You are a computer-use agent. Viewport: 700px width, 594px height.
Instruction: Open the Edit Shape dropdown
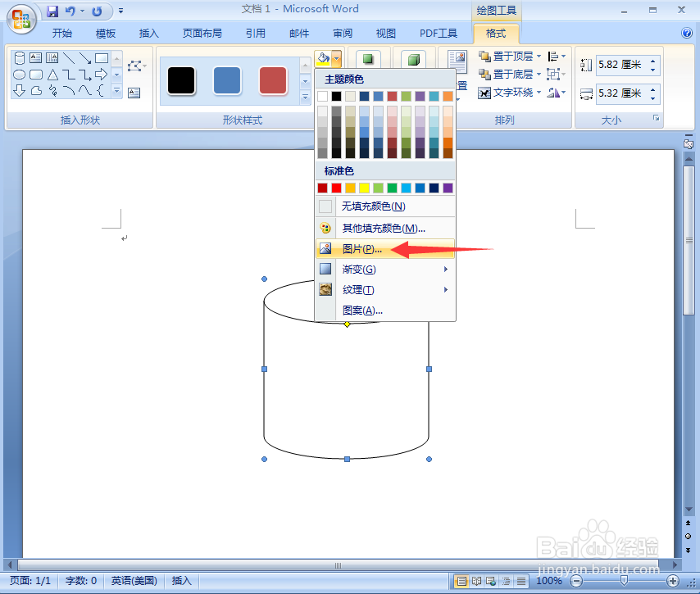click(x=137, y=66)
